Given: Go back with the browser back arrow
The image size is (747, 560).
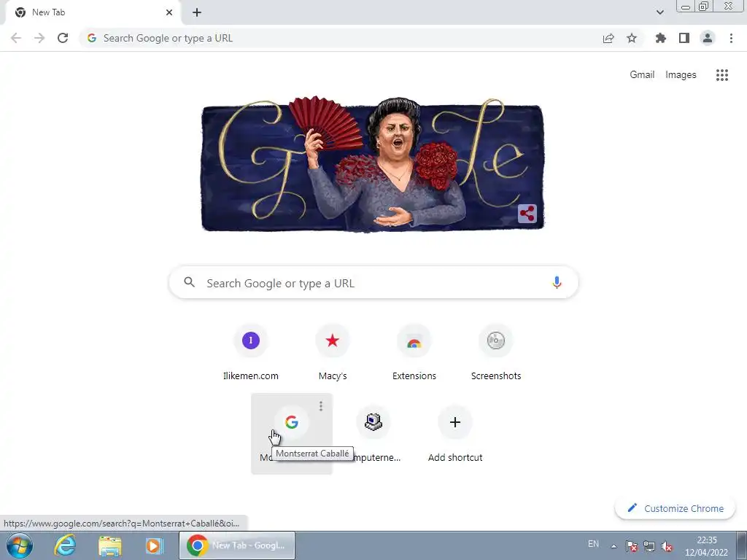Looking at the screenshot, I should pos(16,38).
